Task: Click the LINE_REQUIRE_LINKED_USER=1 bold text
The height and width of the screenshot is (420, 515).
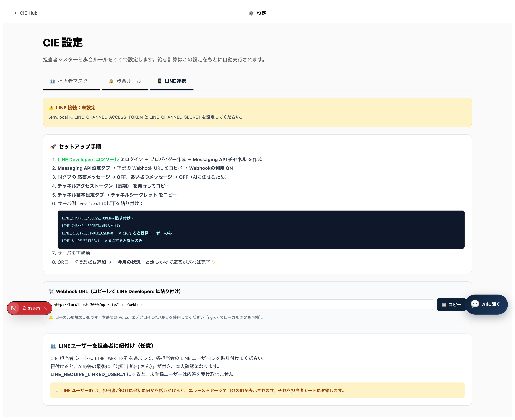Action: pyautogui.click(x=88, y=374)
